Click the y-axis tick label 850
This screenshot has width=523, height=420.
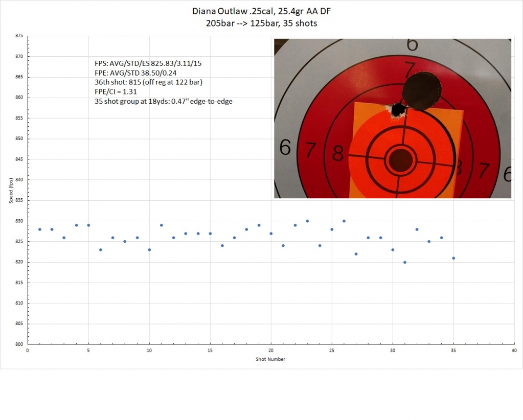(19, 138)
